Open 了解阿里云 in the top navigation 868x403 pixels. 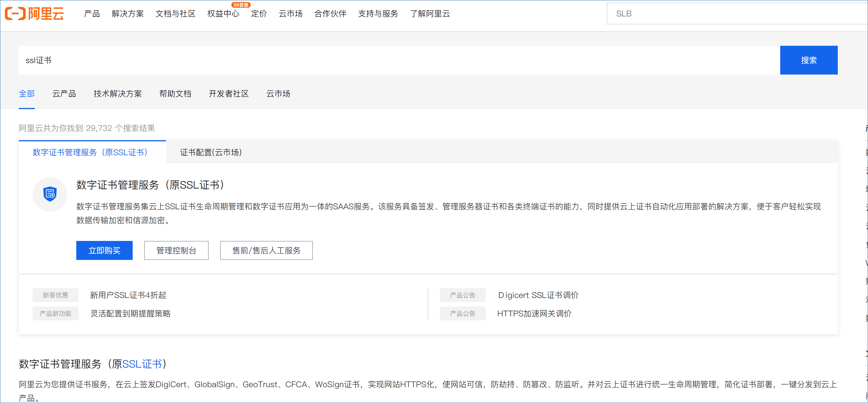pos(430,14)
